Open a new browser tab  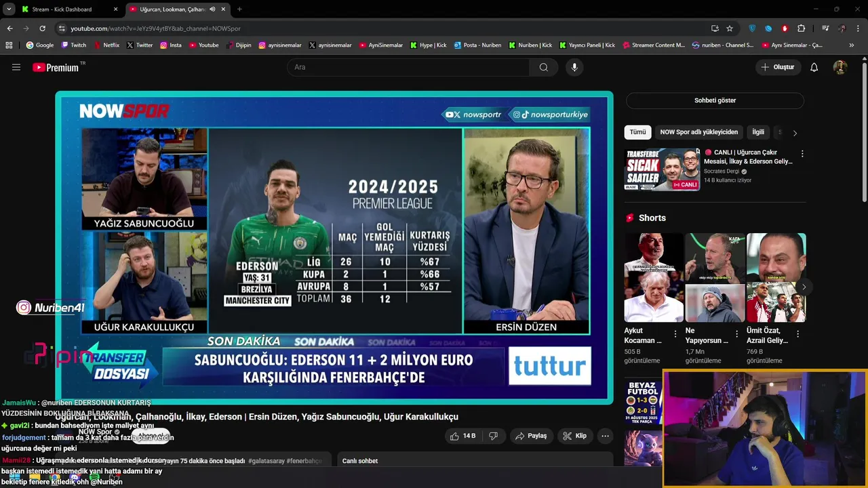pyautogui.click(x=239, y=9)
